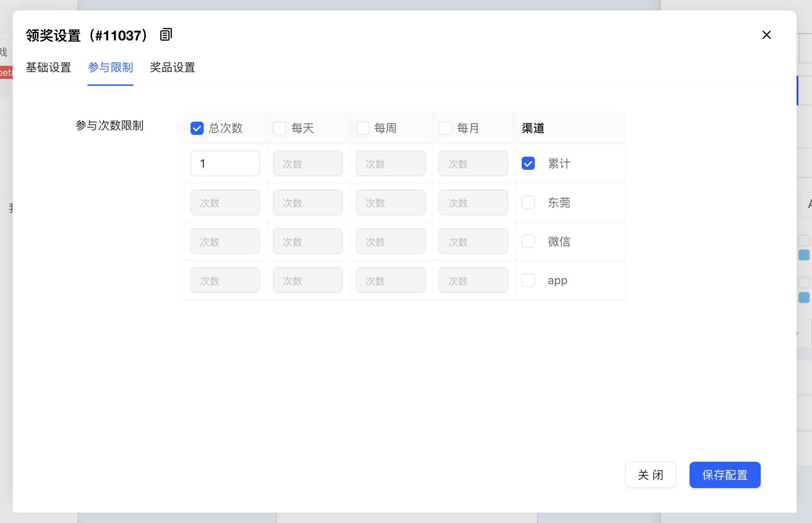Check the 东莞 channel checkbox

pyautogui.click(x=528, y=202)
